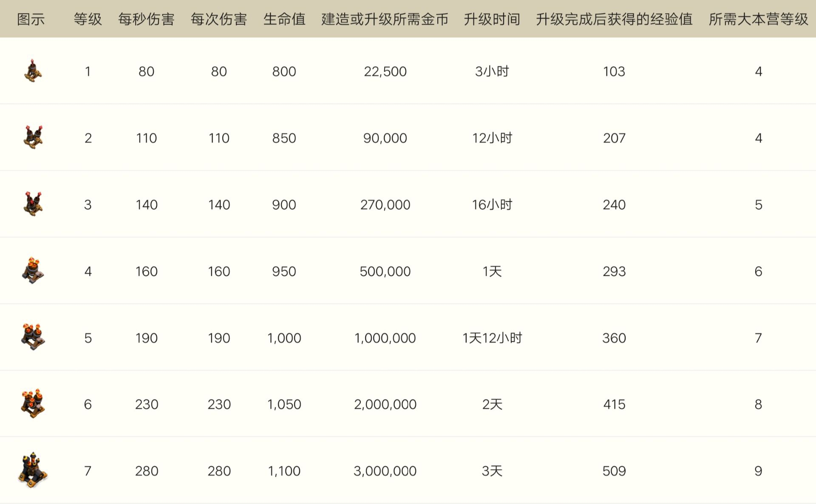The width and height of the screenshot is (816, 504).
Task: Click the upgrade time 16小时 cell
Action: coord(492,205)
